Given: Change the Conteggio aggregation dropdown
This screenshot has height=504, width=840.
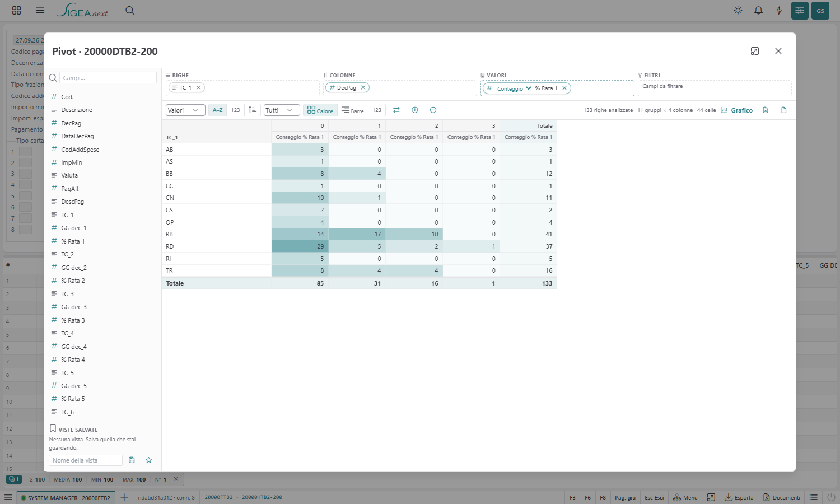Looking at the screenshot, I should click(x=514, y=88).
